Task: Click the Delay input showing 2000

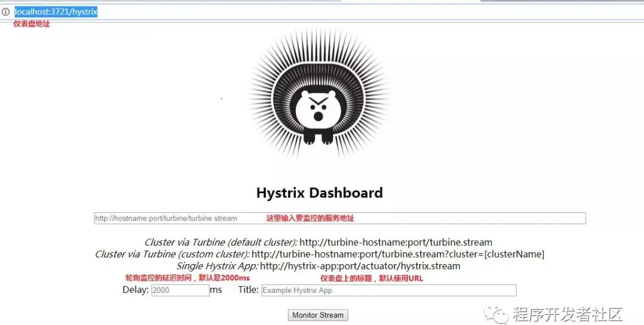Action: pyautogui.click(x=180, y=290)
